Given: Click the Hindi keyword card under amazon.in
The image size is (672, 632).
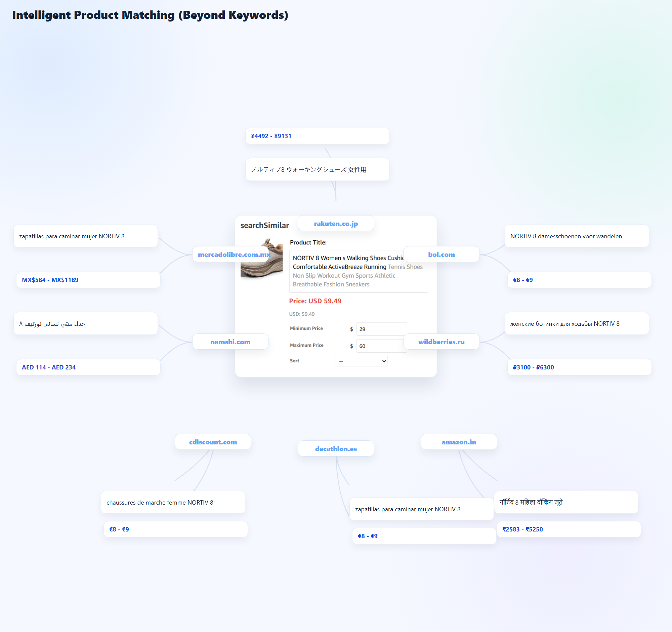Looking at the screenshot, I should click(x=566, y=503).
